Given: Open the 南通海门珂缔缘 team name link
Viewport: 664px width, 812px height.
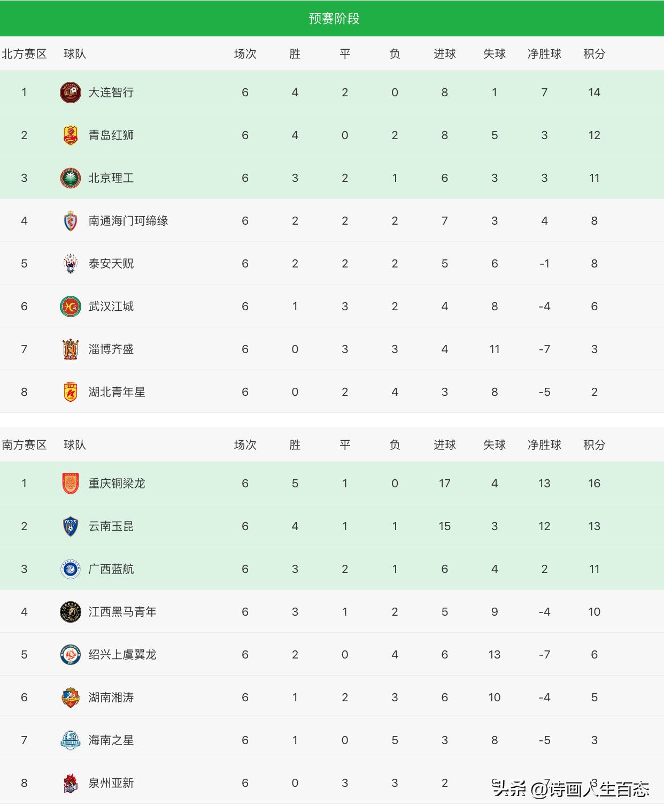Looking at the screenshot, I should (128, 221).
